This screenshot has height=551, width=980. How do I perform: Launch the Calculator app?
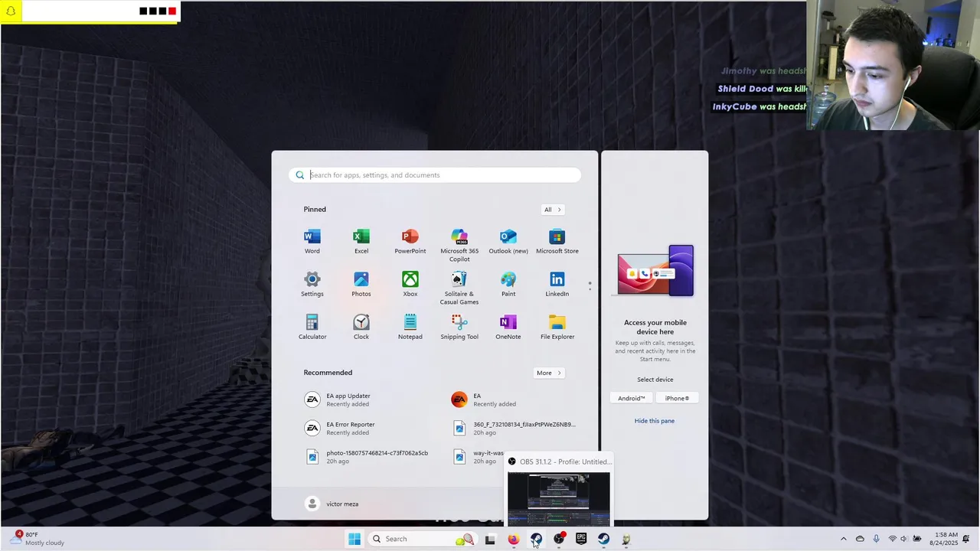312,326
